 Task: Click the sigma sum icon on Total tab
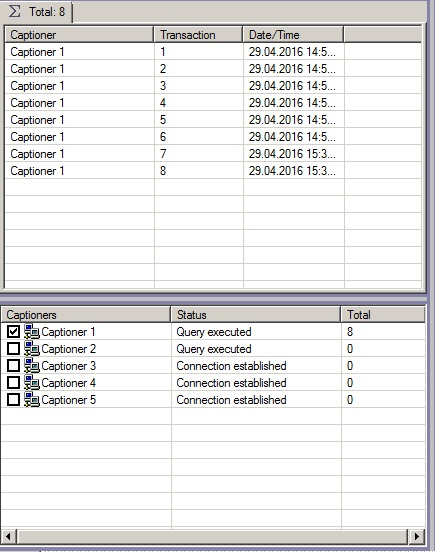(15, 12)
